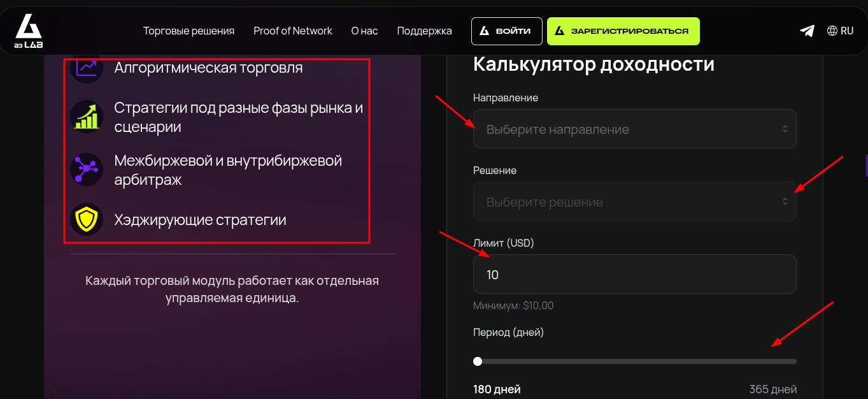
Task: Click the globe language icon
Action: (x=832, y=31)
